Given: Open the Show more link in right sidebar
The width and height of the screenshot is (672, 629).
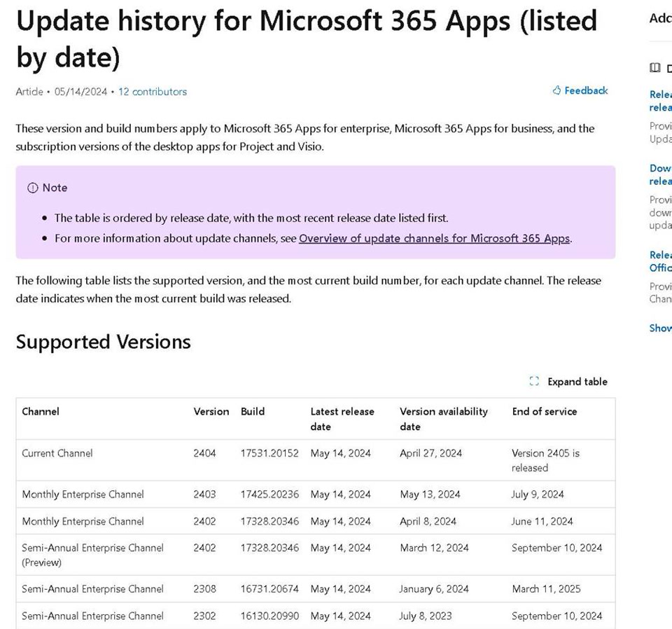Looking at the screenshot, I should coord(660,329).
